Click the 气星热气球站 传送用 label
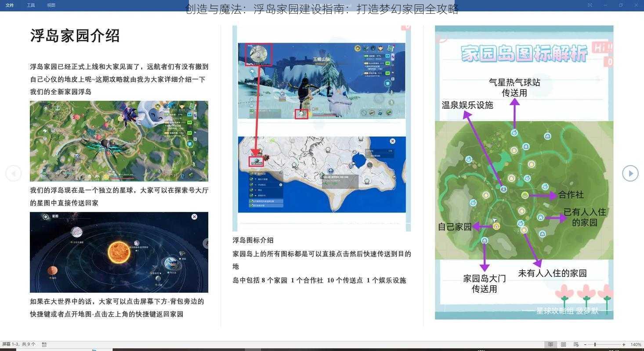Image resolution: width=644 pixels, height=351 pixels. (x=514, y=87)
